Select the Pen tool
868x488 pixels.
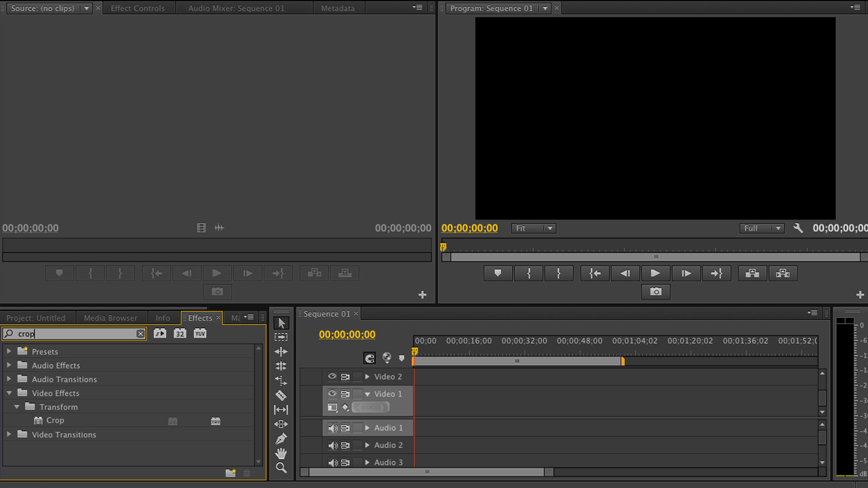click(281, 439)
